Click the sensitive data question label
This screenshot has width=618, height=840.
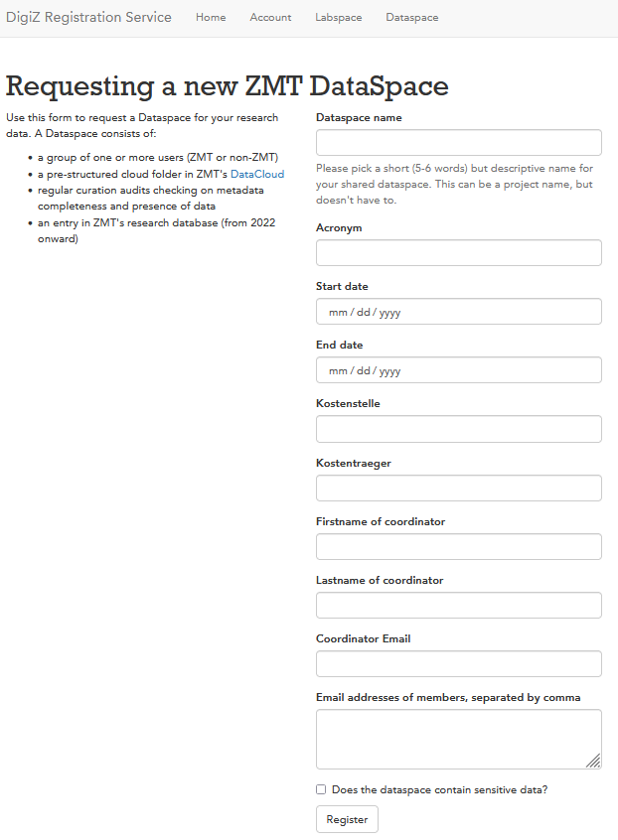(439, 789)
